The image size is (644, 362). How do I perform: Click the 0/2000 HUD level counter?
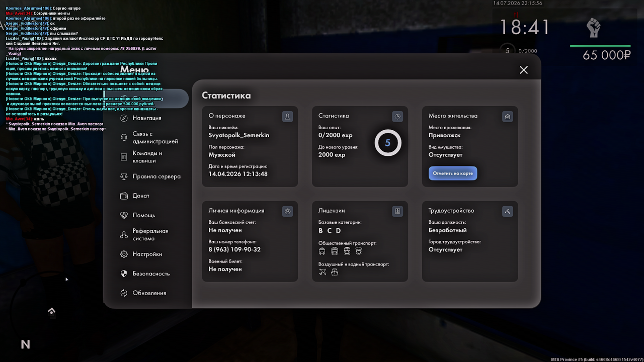click(x=527, y=51)
